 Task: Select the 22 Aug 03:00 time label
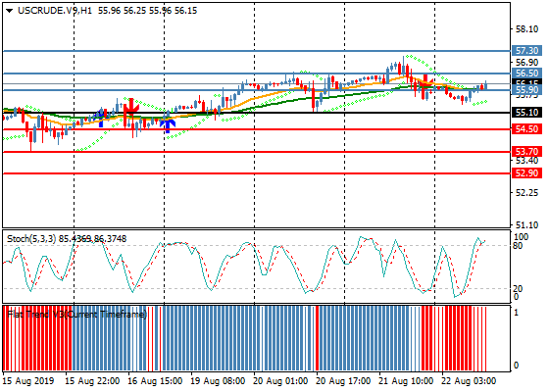(469, 381)
